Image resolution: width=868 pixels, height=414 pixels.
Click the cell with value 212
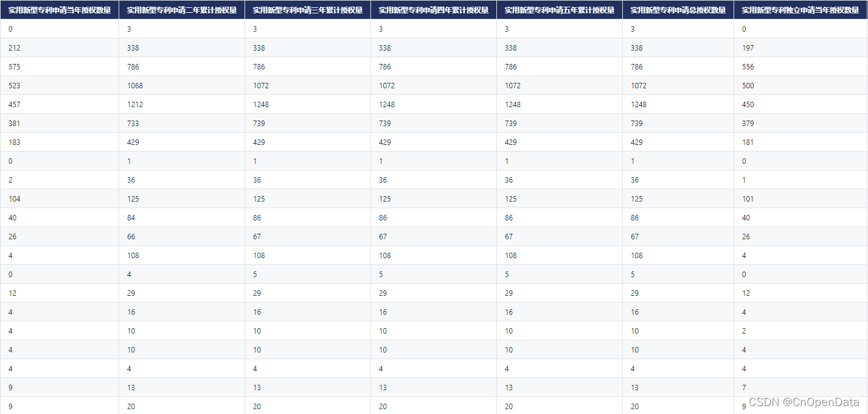point(60,47)
